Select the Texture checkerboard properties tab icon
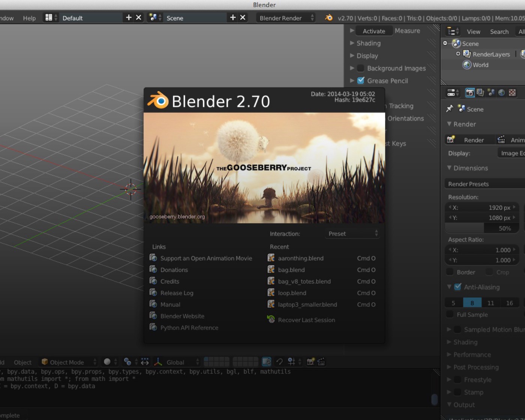The image size is (525, 420). [512, 93]
